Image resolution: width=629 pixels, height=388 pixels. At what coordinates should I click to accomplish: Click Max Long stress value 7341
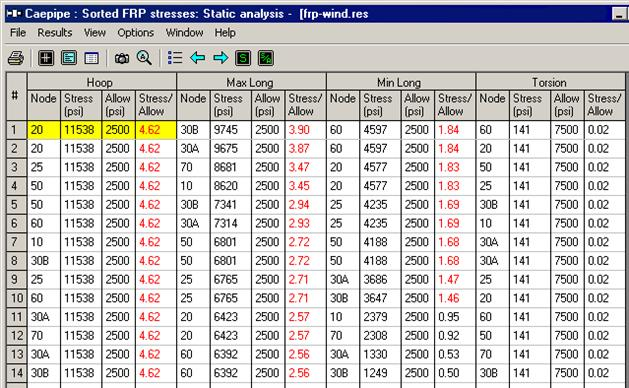[x=226, y=205]
